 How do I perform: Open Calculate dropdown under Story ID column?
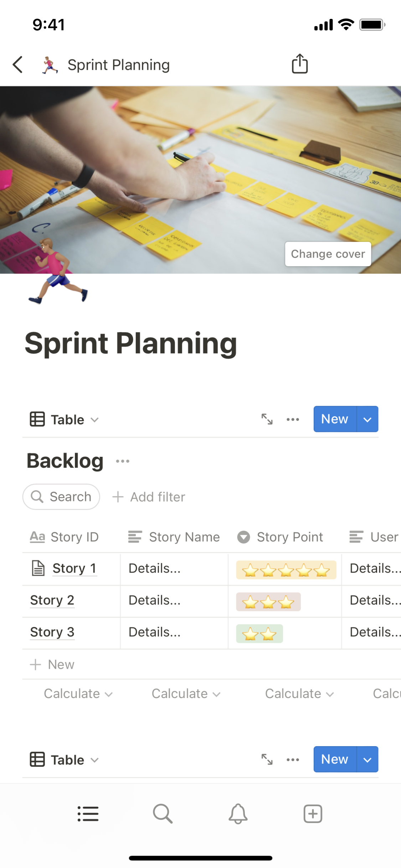78,694
